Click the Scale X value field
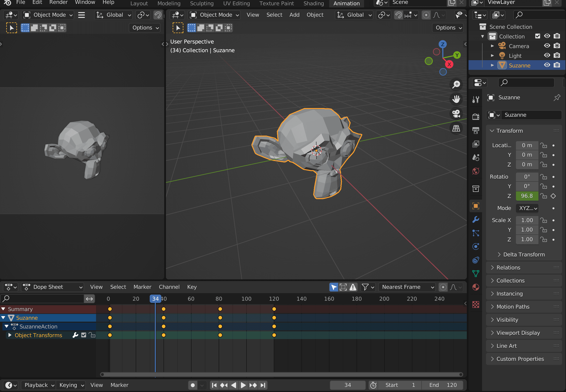Image resolution: width=566 pixels, height=392 pixels. (x=527, y=220)
